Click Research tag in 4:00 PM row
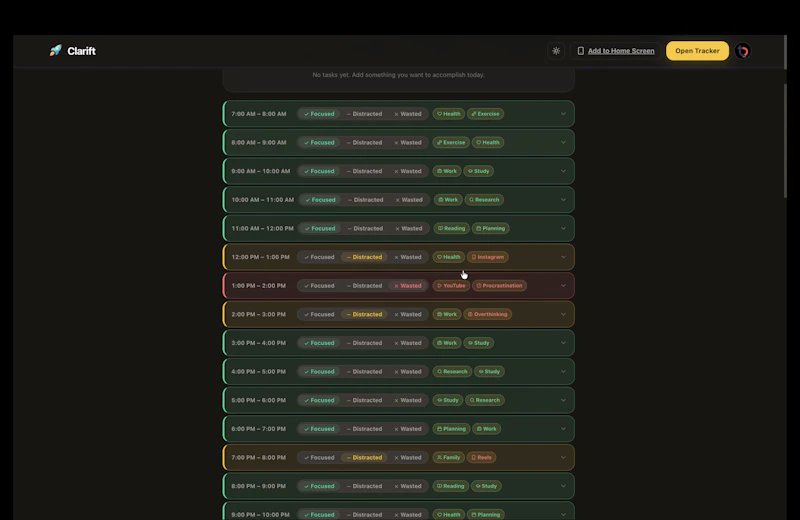This screenshot has height=520, width=800. [452, 372]
